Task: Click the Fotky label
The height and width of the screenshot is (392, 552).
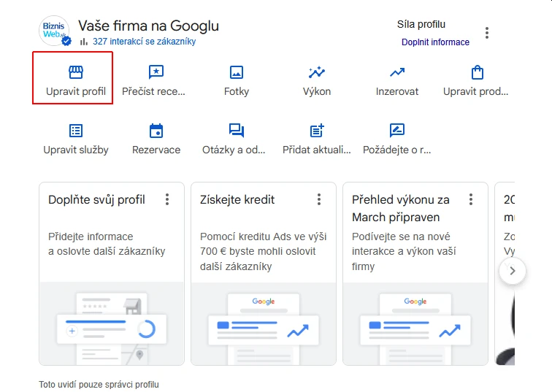Action: point(237,91)
